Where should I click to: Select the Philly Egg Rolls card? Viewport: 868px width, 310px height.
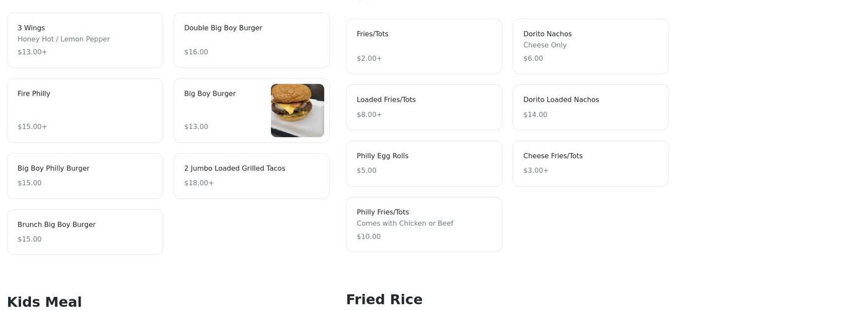(x=423, y=164)
